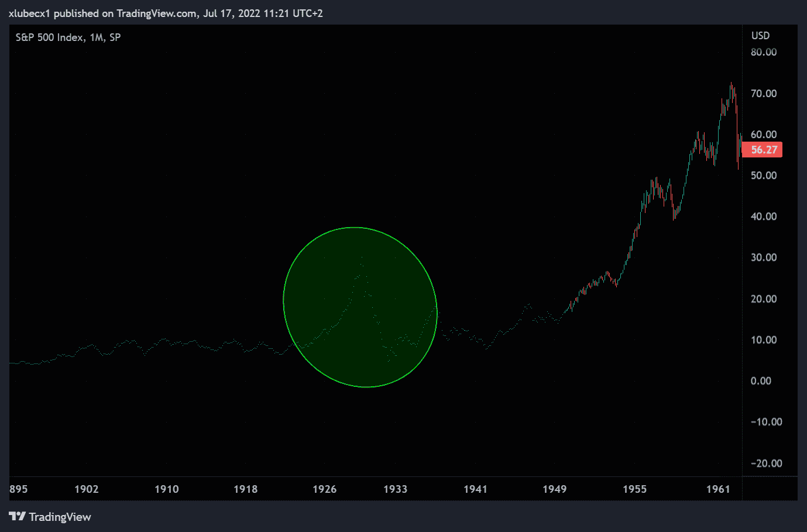Open the xlubecx1 author name in header
The image size is (807, 532).
click(29, 13)
